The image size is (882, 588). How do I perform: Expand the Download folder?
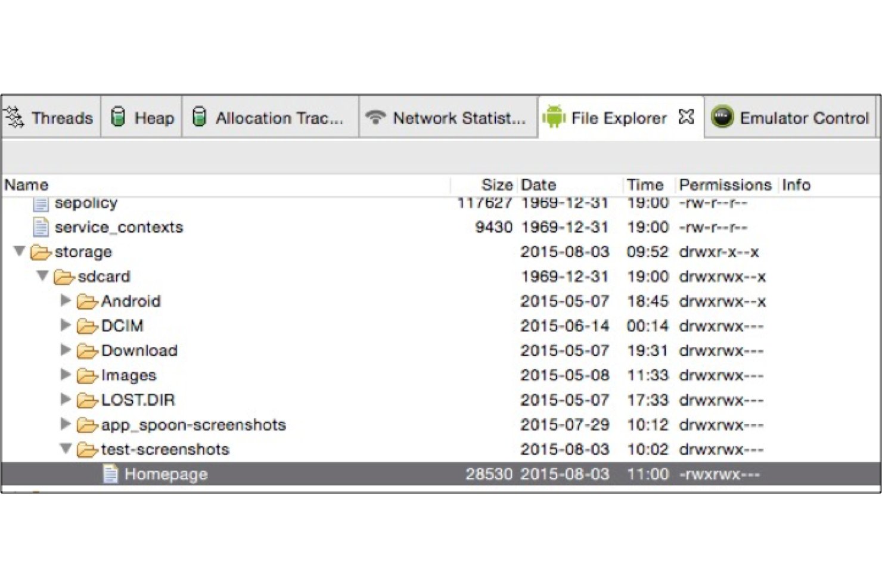66,350
